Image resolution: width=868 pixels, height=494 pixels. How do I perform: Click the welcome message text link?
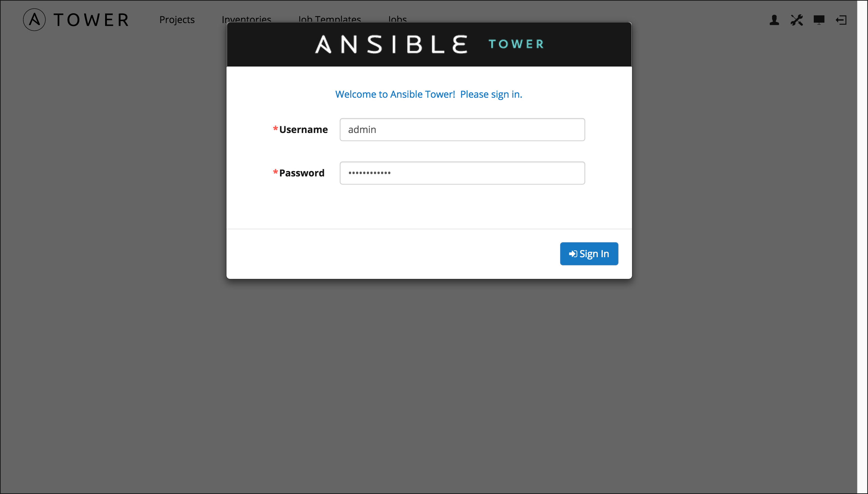click(428, 94)
